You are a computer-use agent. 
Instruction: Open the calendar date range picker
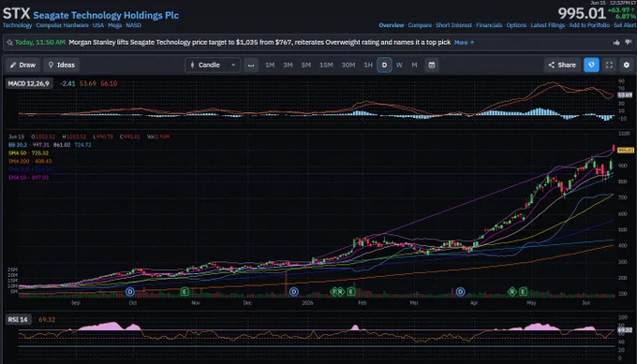[432, 65]
